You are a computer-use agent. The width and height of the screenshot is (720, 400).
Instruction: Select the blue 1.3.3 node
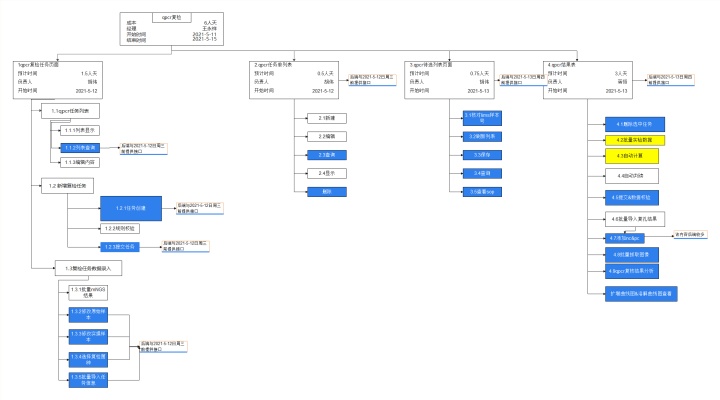tap(88, 337)
